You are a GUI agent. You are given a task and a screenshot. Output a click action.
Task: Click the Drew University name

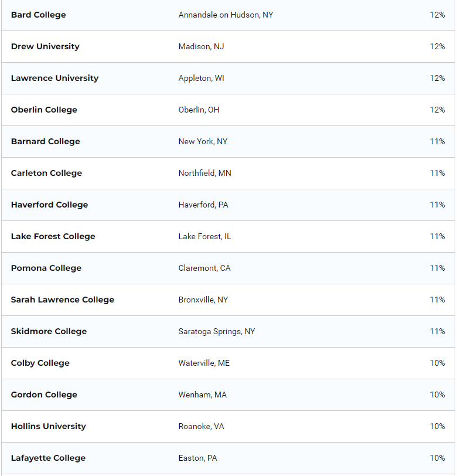point(45,46)
